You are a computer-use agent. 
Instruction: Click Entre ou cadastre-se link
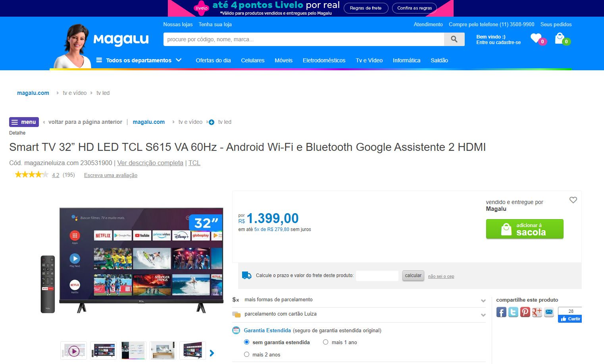(x=498, y=42)
